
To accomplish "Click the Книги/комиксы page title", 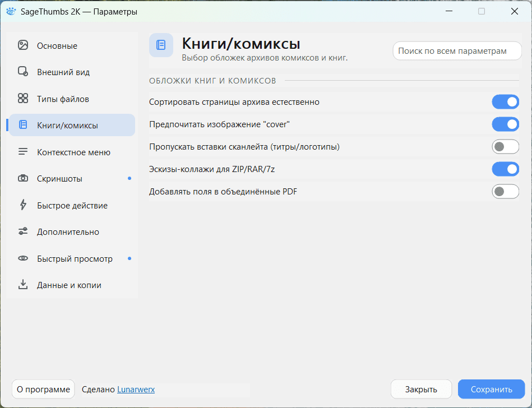I will pos(241,43).
